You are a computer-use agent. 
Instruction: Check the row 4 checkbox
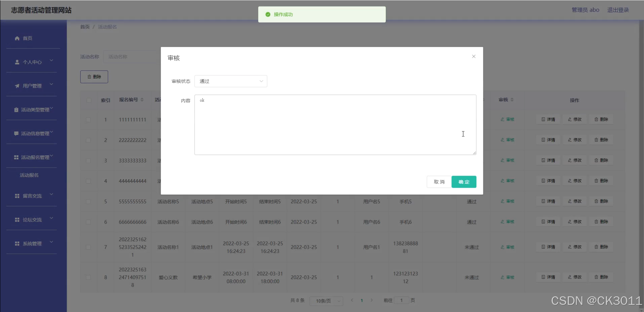click(88, 181)
